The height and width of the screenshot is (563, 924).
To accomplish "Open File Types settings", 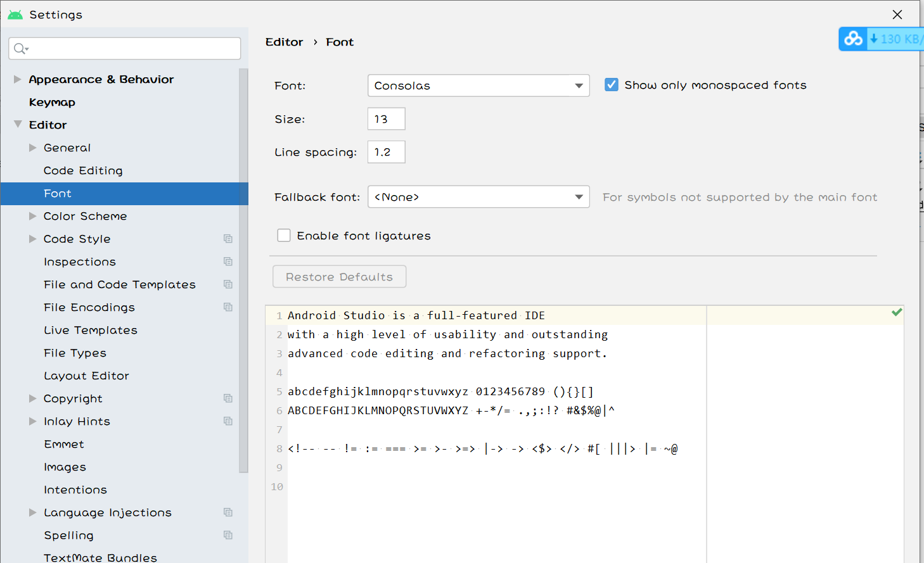I will [x=75, y=353].
